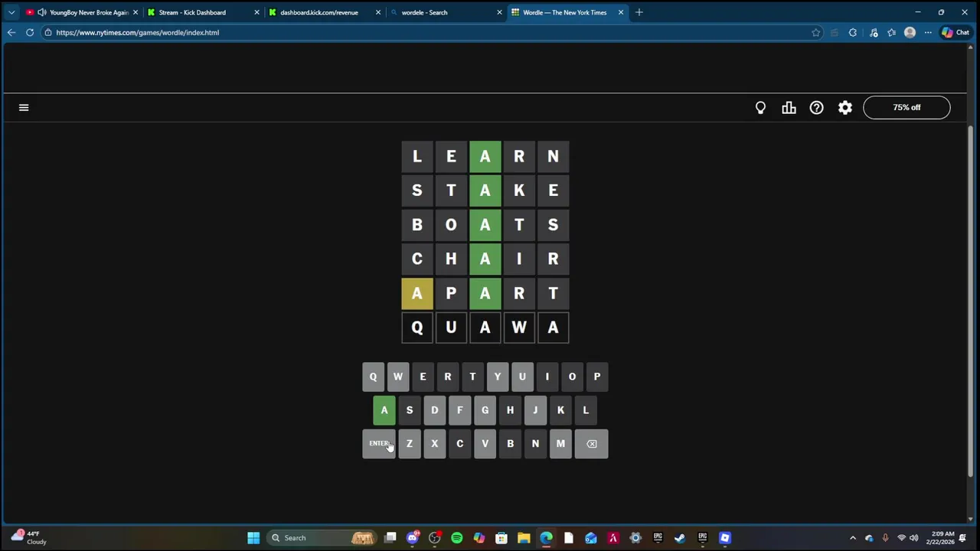Click green A tile in LEARN row
Image resolution: width=980 pixels, height=551 pixels.
point(485,157)
